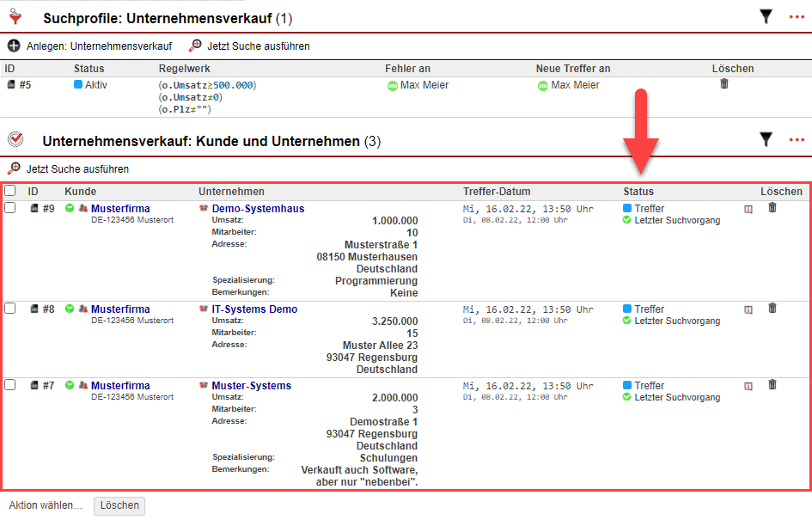Click filter icon in Kunde und Unternehmen header
Image resolution: width=812 pixels, height=526 pixels.
point(766,139)
